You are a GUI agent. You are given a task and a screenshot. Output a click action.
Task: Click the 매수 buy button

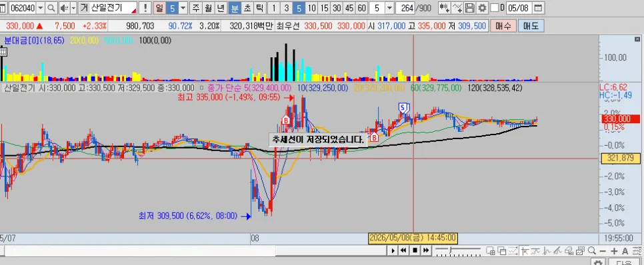coord(503,26)
